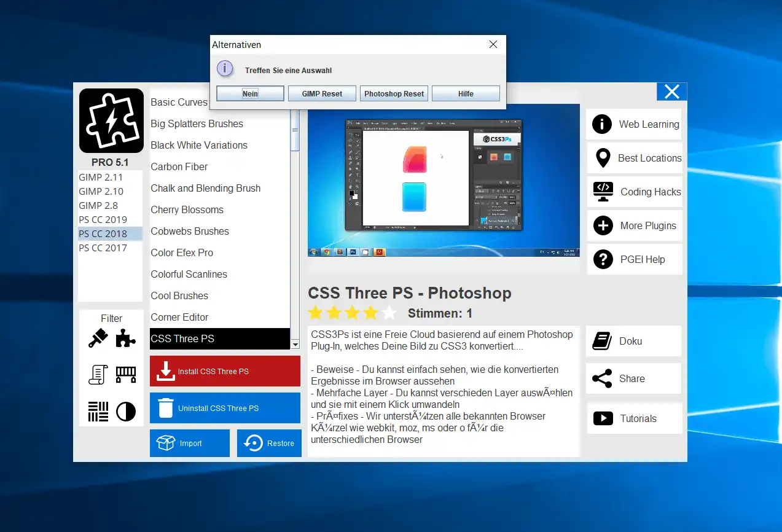Image resolution: width=782 pixels, height=532 pixels.
Task: Click the CSS3Ps preview screenshot
Action: (444, 180)
